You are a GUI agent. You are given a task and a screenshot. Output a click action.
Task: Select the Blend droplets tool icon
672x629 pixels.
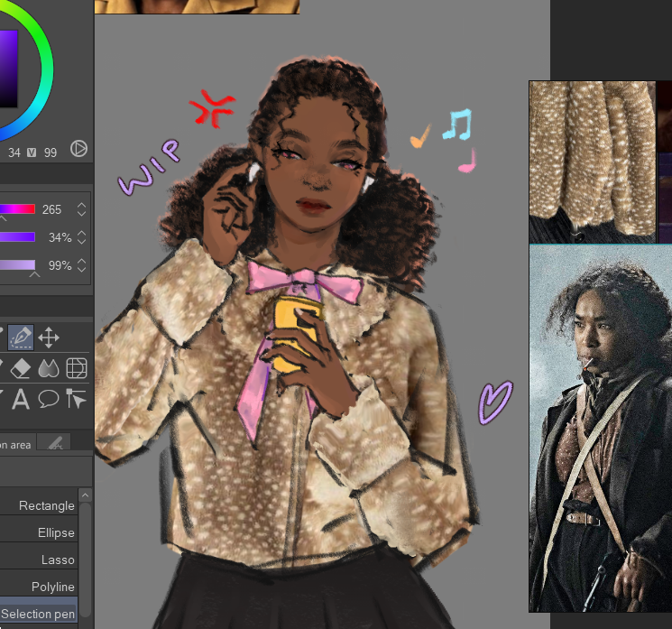[x=49, y=368]
